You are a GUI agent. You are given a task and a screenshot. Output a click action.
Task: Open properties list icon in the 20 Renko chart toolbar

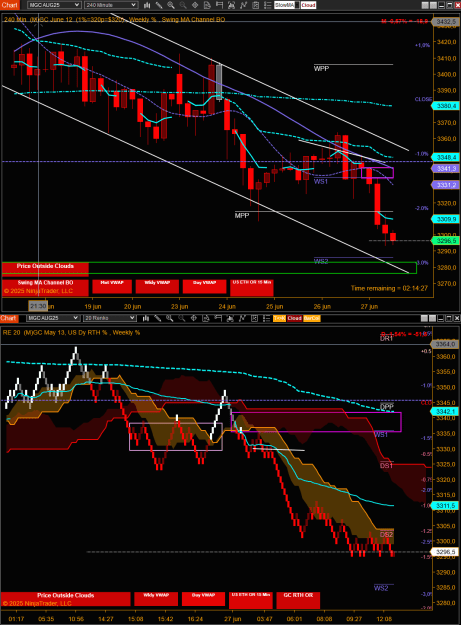[x=266, y=318]
